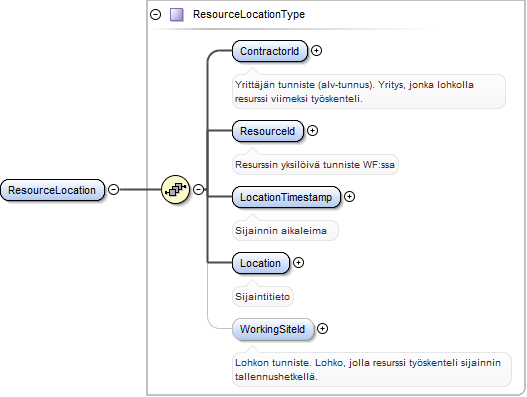This screenshot has width=527, height=397.
Task: Click the 'Lohkon tunniste' annotation text
Action: [x=368, y=369]
